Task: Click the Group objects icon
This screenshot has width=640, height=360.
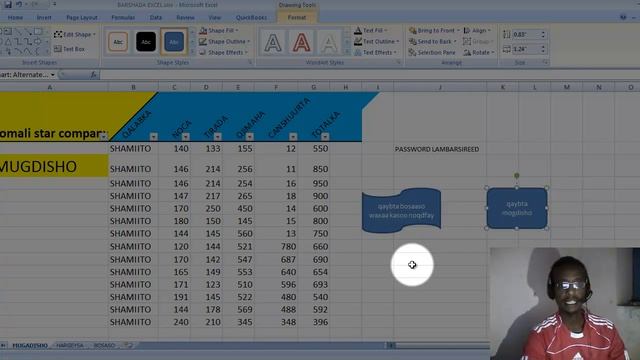Action: (x=467, y=42)
